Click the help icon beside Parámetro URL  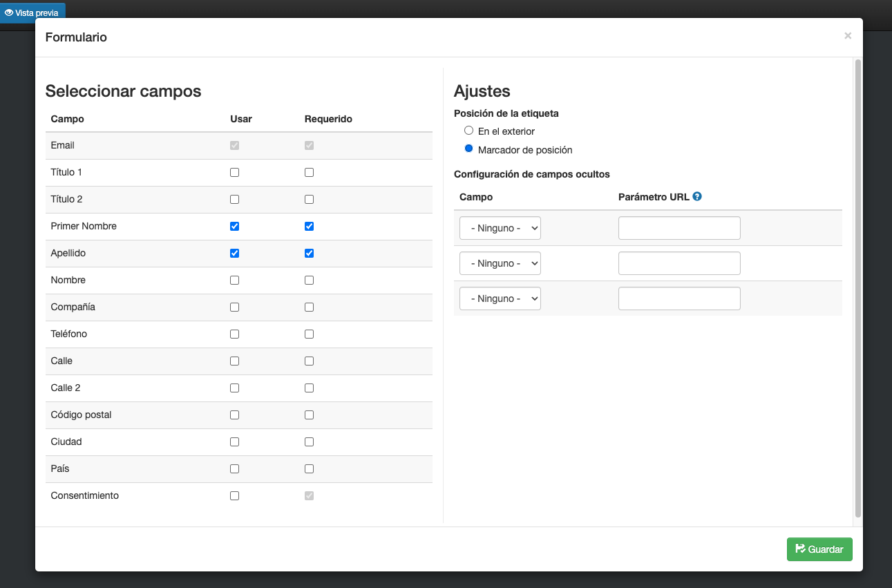click(x=697, y=197)
